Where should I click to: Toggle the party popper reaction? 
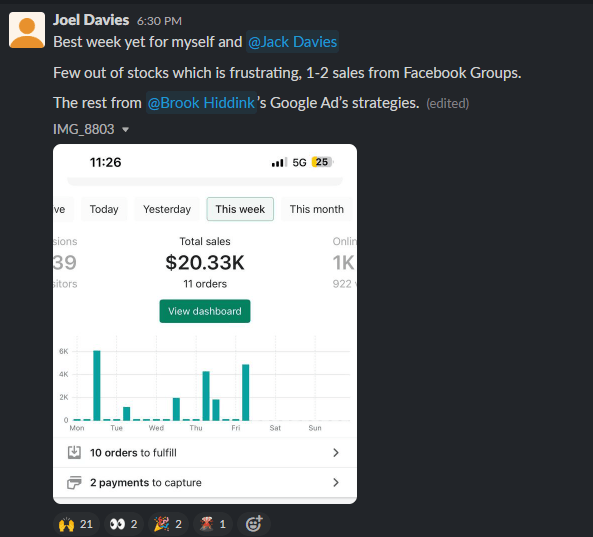coord(168,524)
